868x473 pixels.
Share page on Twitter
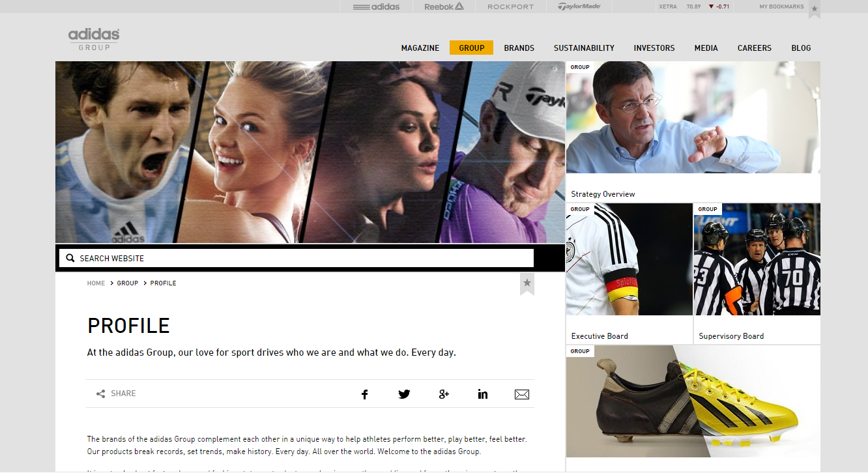pyautogui.click(x=404, y=394)
